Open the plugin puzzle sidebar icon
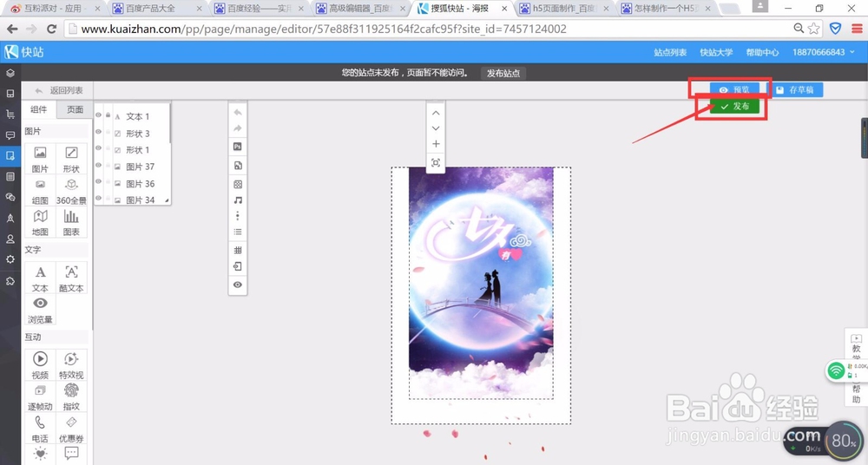This screenshot has height=465, width=868. (10, 281)
